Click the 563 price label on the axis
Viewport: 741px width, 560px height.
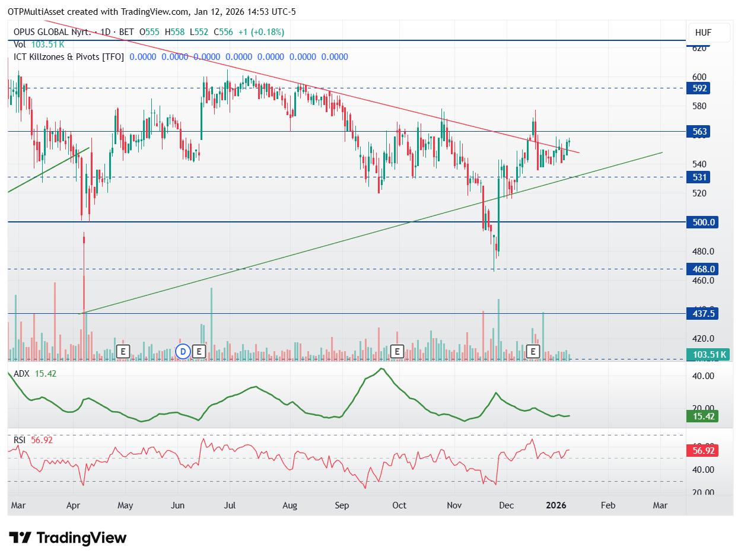(700, 131)
